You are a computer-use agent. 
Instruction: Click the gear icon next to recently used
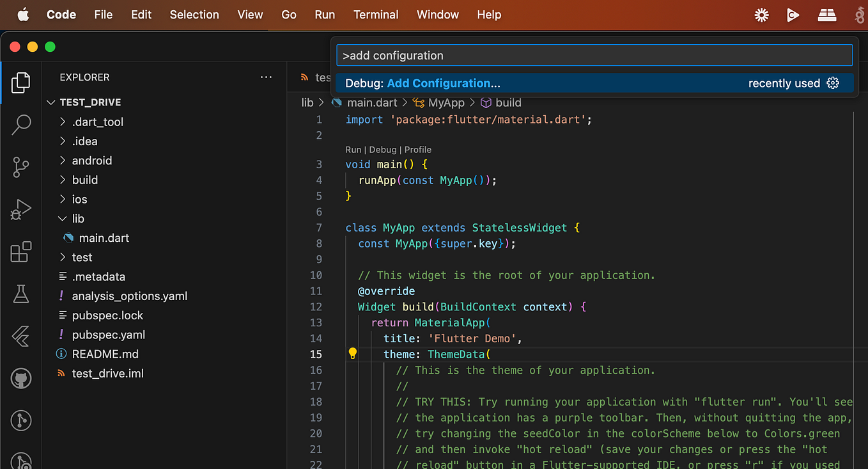pyautogui.click(x=832, y=83)
